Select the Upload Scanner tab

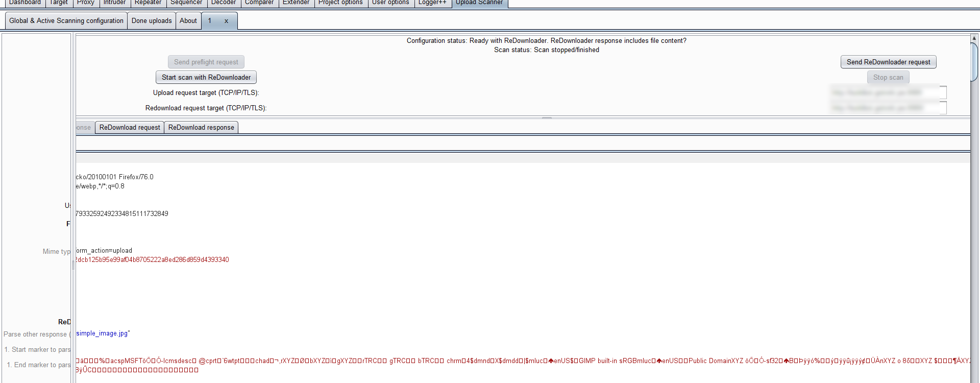479,3
